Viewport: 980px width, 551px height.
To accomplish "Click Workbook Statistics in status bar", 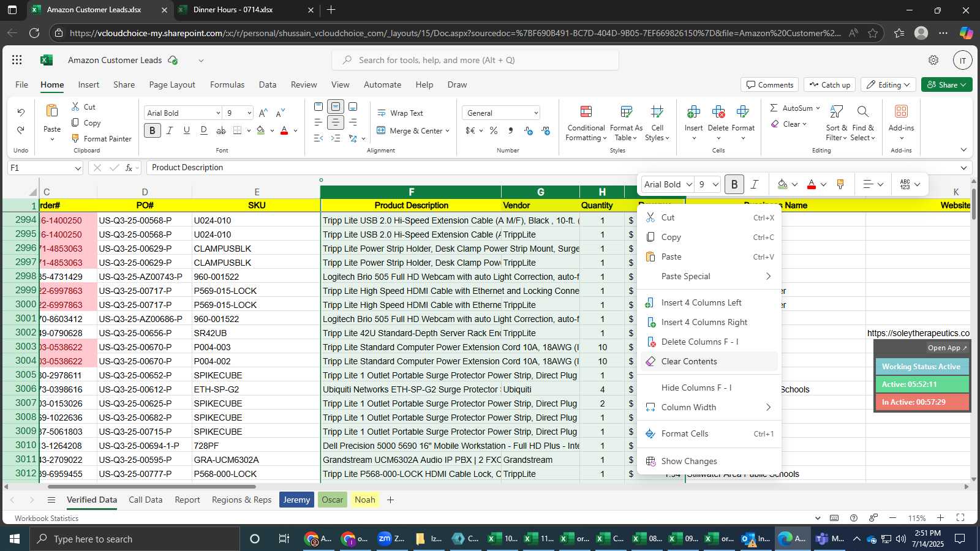I will [x=47, y=518].
